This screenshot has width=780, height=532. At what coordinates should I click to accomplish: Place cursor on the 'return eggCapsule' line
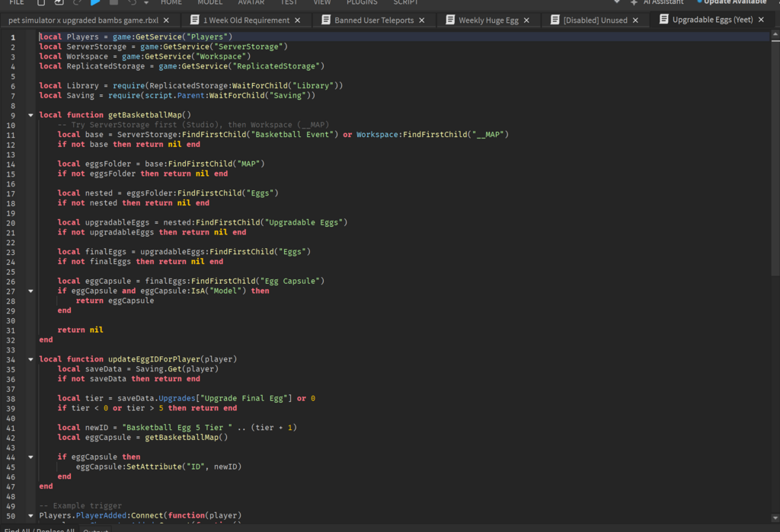tap(114, 301)
